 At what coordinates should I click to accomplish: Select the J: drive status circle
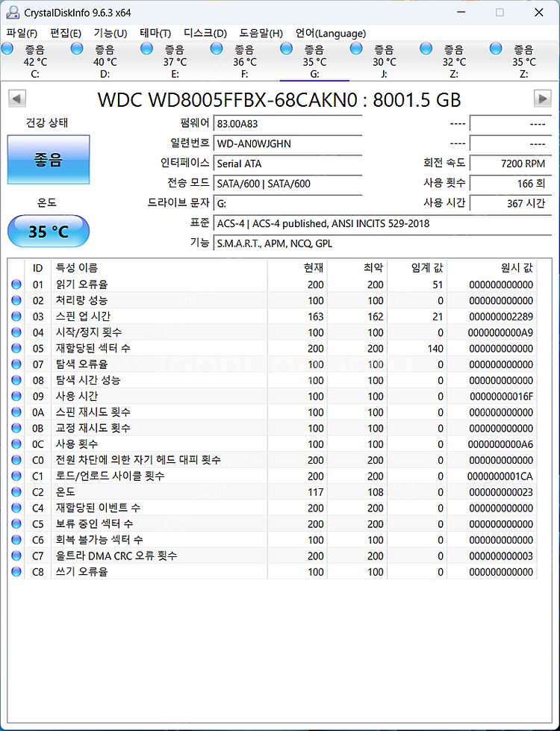357,48
